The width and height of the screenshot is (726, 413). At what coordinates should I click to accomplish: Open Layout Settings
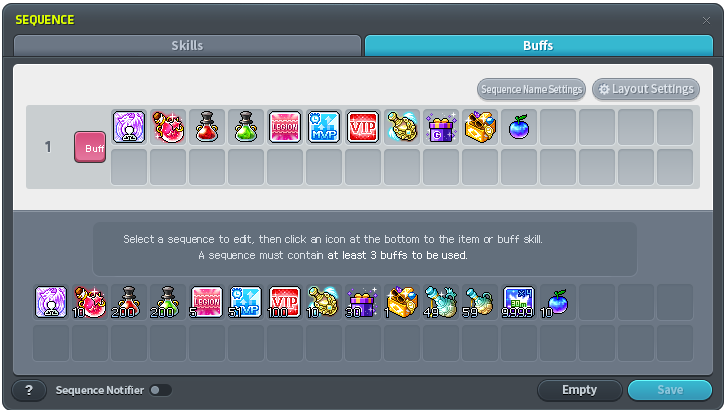(646, 89)
